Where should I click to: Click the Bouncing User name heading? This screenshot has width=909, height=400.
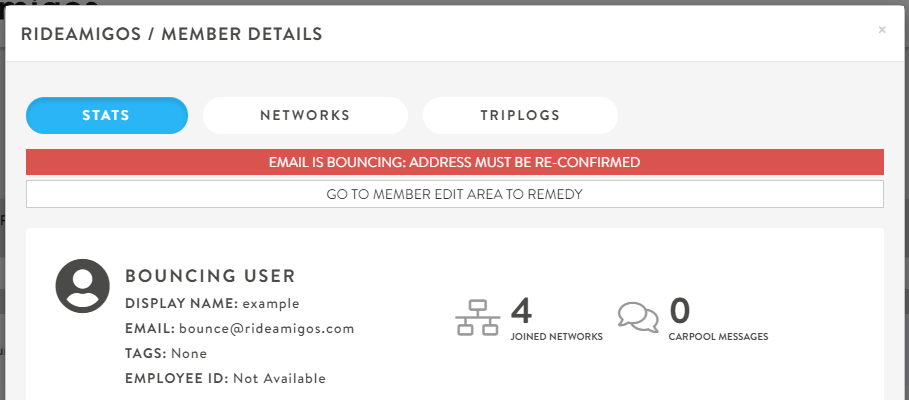[210, 276]
